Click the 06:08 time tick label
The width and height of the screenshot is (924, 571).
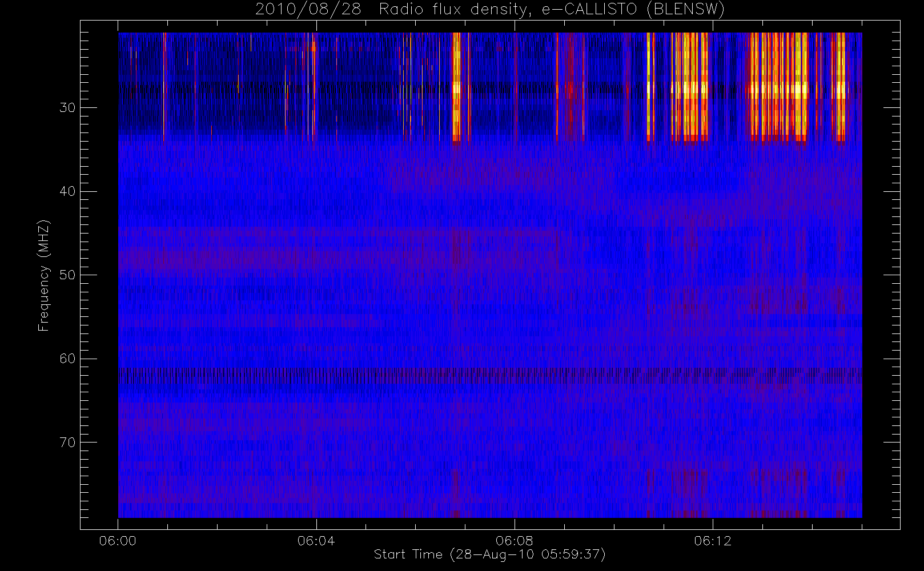tap(514, 541)
